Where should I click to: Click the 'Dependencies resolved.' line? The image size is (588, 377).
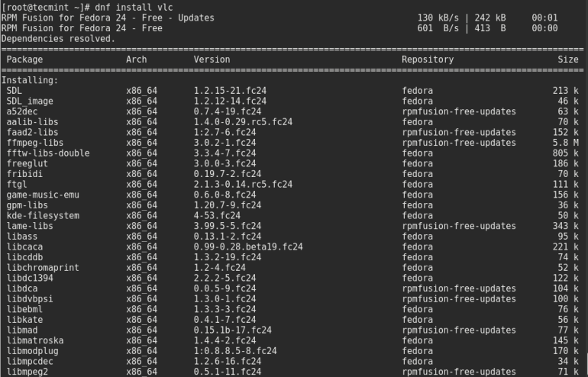point(58,38)
